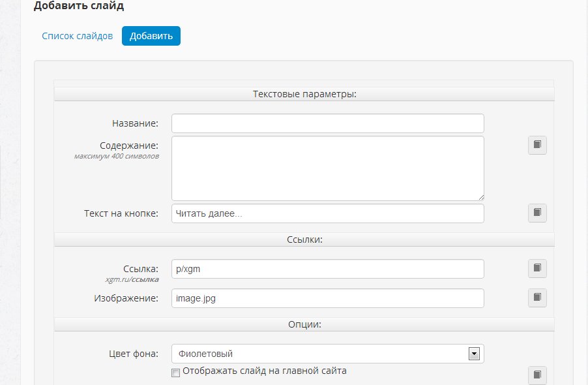Select the blue Добавить tab
The height and width of the screenshot is (385, 588).
click(x=151, y=36)
